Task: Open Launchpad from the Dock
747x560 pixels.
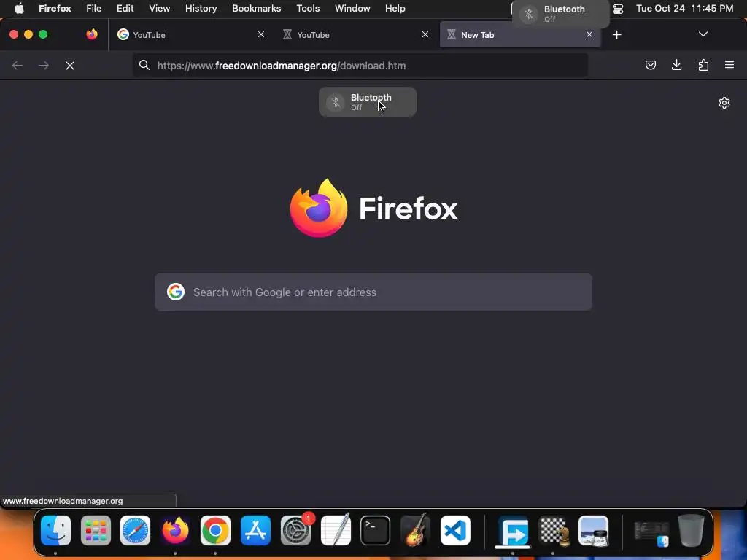Action: pyautogui.click(x=96, y=530)
